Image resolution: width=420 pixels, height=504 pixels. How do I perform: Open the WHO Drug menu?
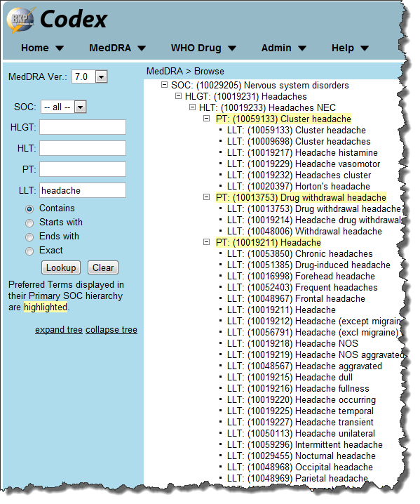tap(203, 48)
